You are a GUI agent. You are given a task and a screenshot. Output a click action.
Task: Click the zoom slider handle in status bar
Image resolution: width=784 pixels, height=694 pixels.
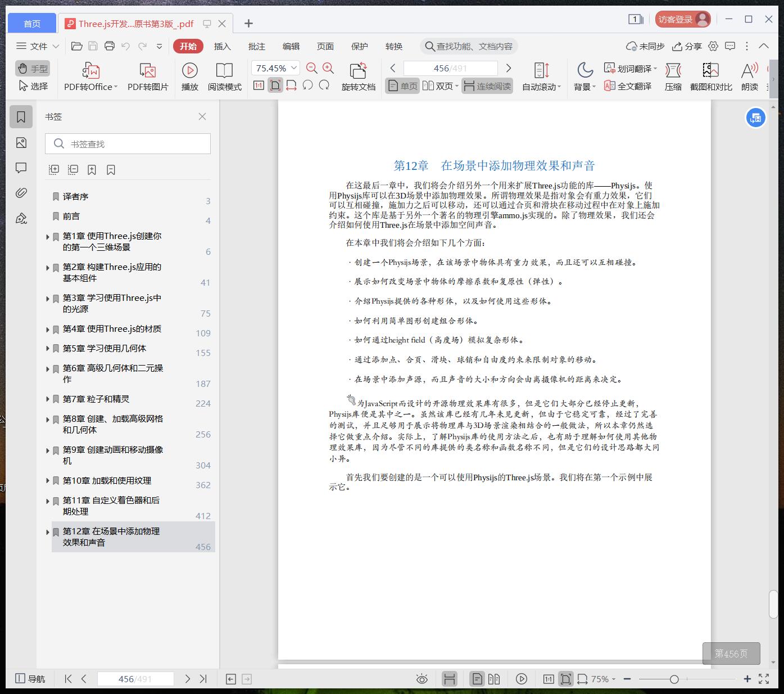[674, 679]
